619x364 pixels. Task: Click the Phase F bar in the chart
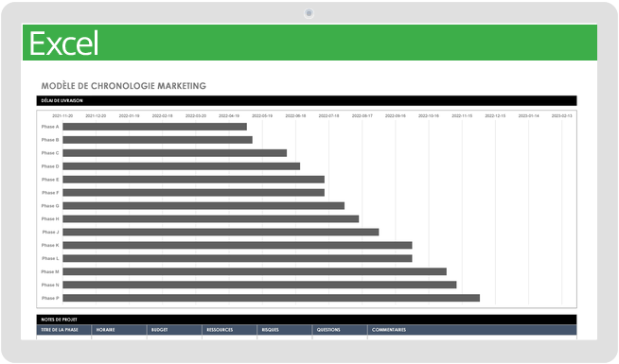pyautogui.click(x=194, y=193)
